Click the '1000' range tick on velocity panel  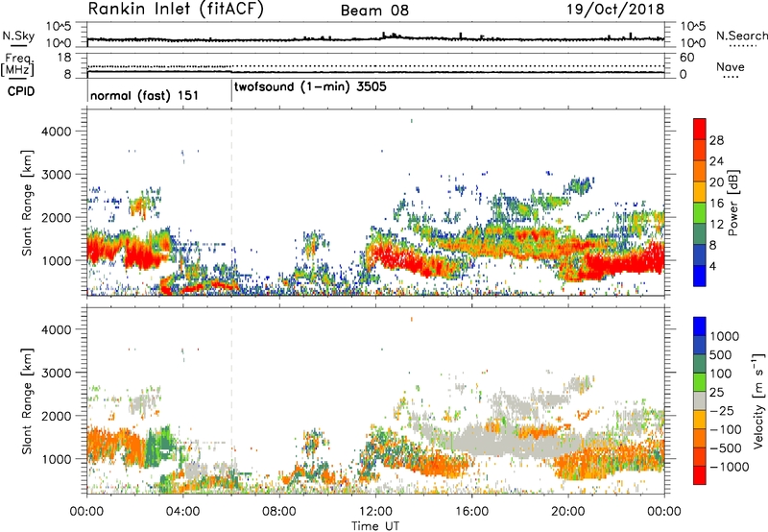coord(56,460)
